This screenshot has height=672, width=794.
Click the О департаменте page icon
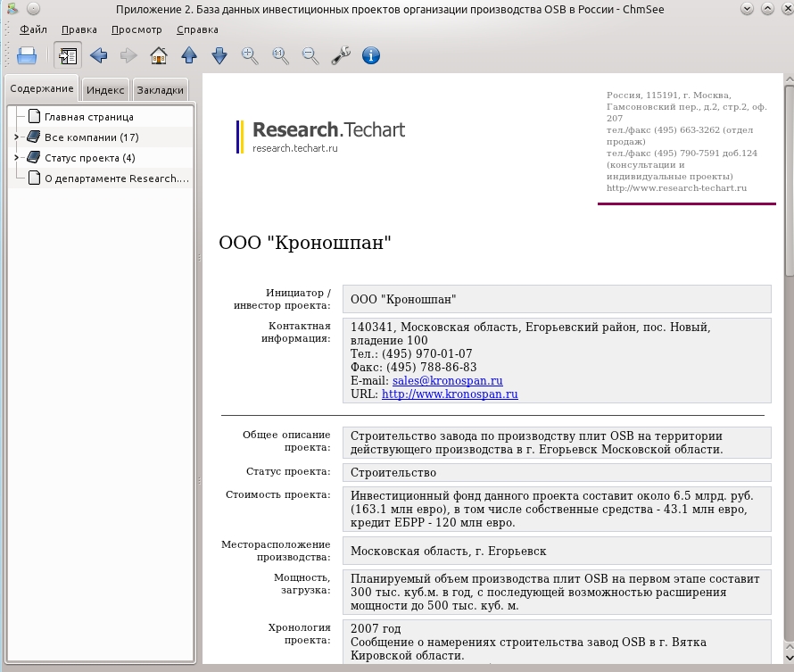pos(34,178)
